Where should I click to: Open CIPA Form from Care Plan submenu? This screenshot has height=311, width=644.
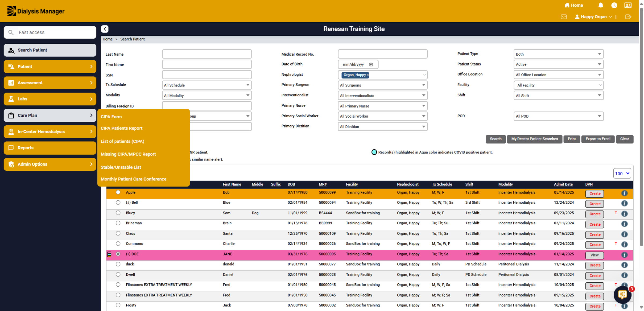pyautogui.click(x=111, y=117)
